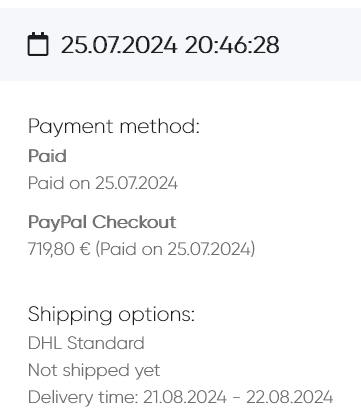The image size is (361, 418).
Task: Click the Shipping options heading
Action: click(111, 314)
